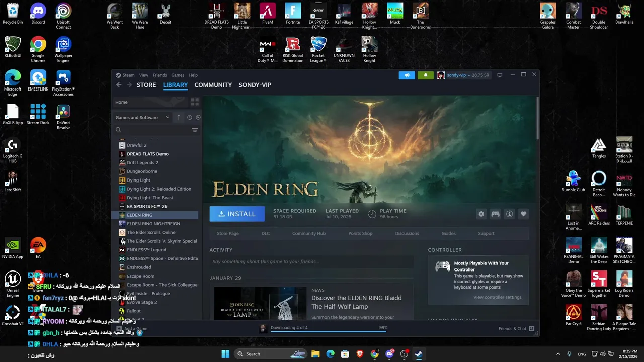Open the Steam announcements megaphone button

tap(407, 75)
